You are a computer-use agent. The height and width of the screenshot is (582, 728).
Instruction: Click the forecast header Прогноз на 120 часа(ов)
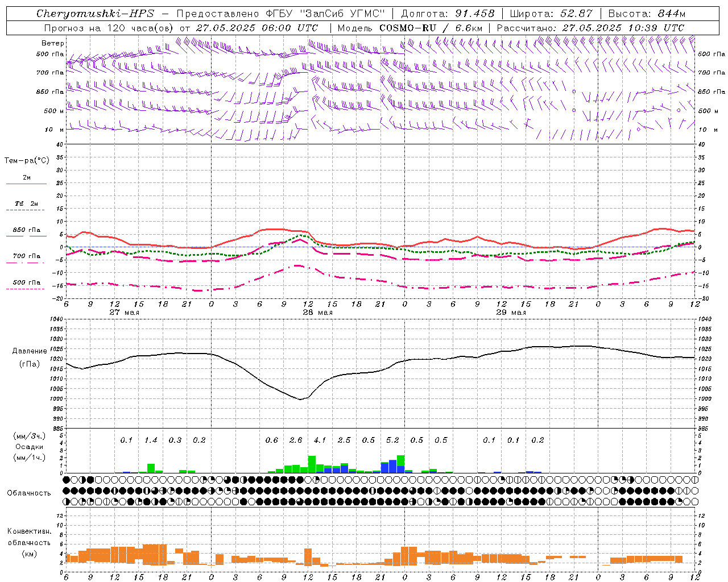[109, 28]
